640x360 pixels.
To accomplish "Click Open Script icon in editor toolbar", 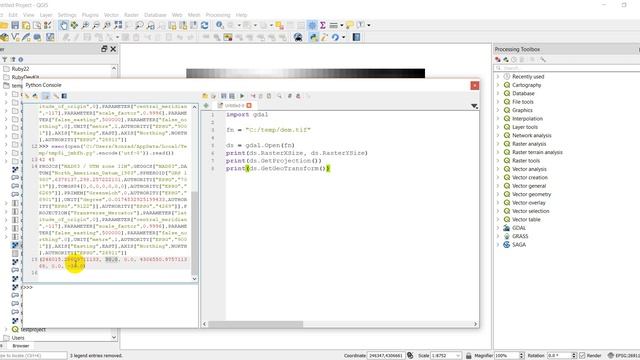I will pyautogui.click(x=205, y=96).
